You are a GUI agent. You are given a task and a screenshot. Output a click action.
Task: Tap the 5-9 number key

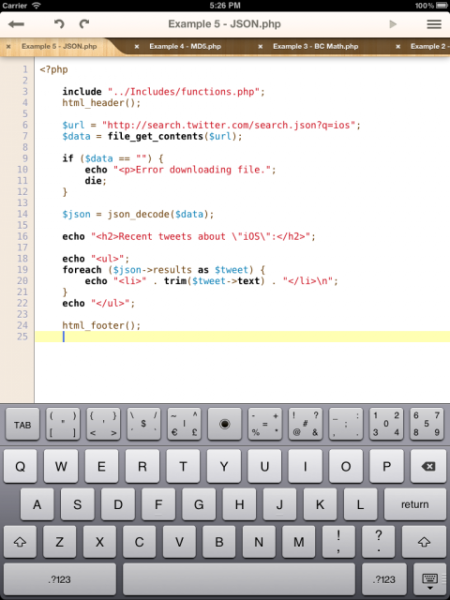coord(426,425)
